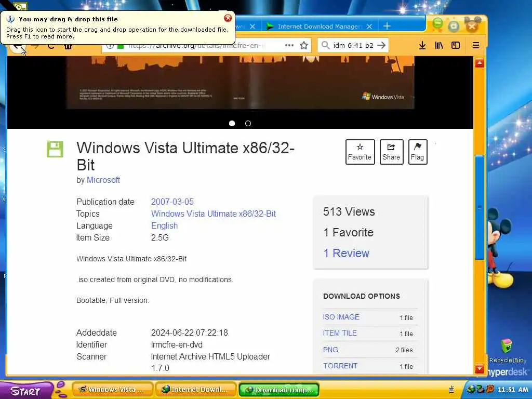Jump to the 1 Review link
The image size is (532, 399).
(x=346, y=253)
